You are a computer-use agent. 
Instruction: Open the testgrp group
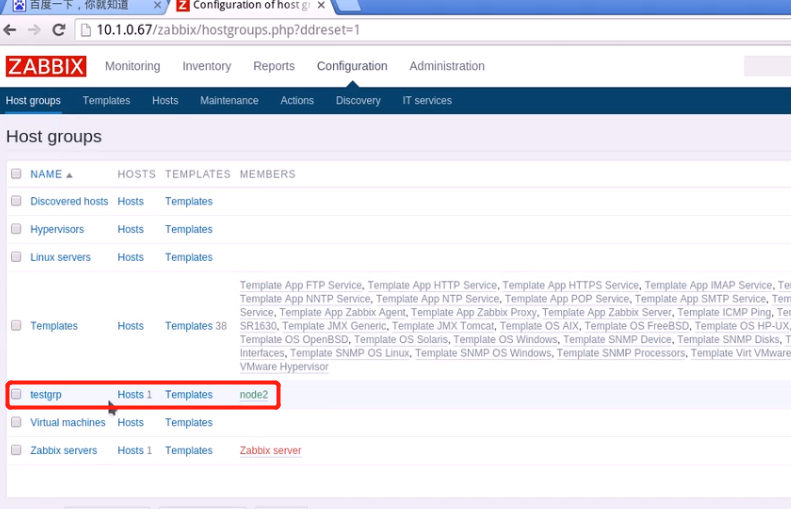(x=46, y=394)
